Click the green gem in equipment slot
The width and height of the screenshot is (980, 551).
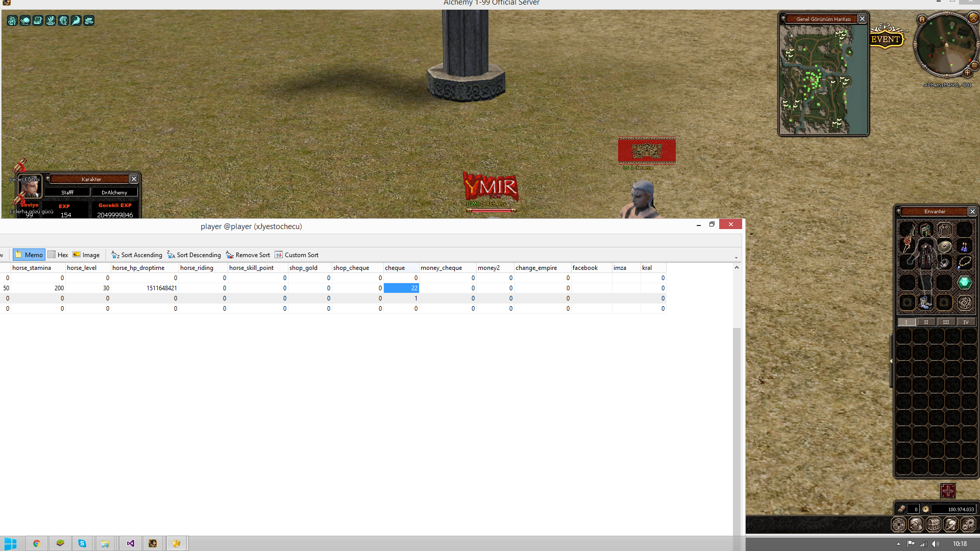964,282
